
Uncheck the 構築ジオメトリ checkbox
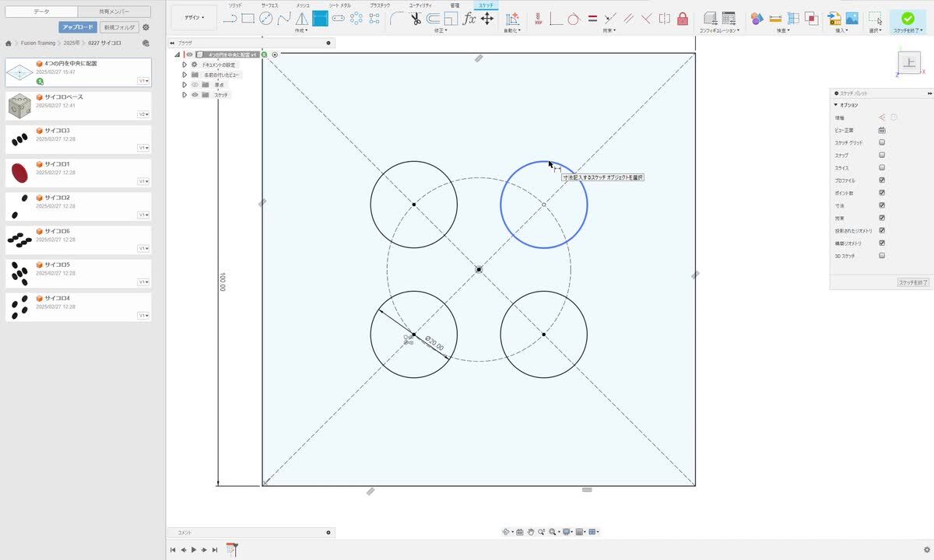point(882,243)
